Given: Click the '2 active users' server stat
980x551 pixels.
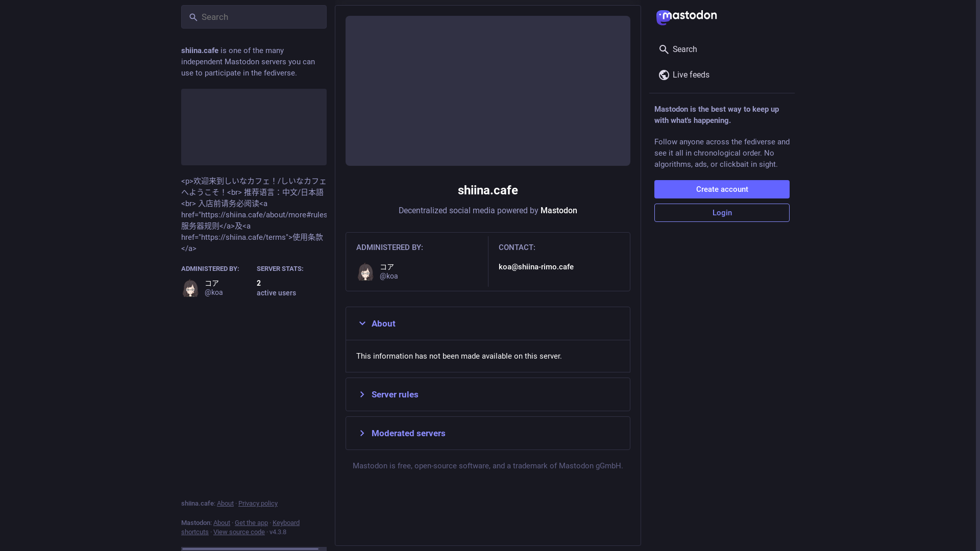Looking at the screenshot, I should 276,288.
